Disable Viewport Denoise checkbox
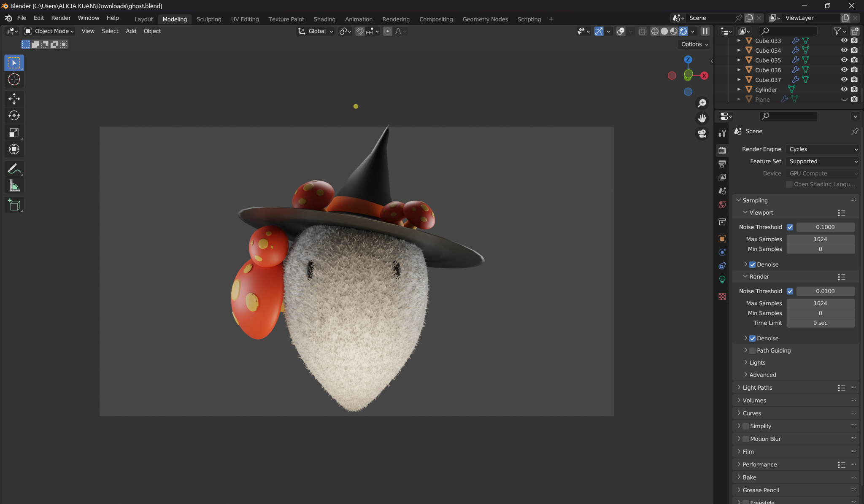 (x=753, y=264)
